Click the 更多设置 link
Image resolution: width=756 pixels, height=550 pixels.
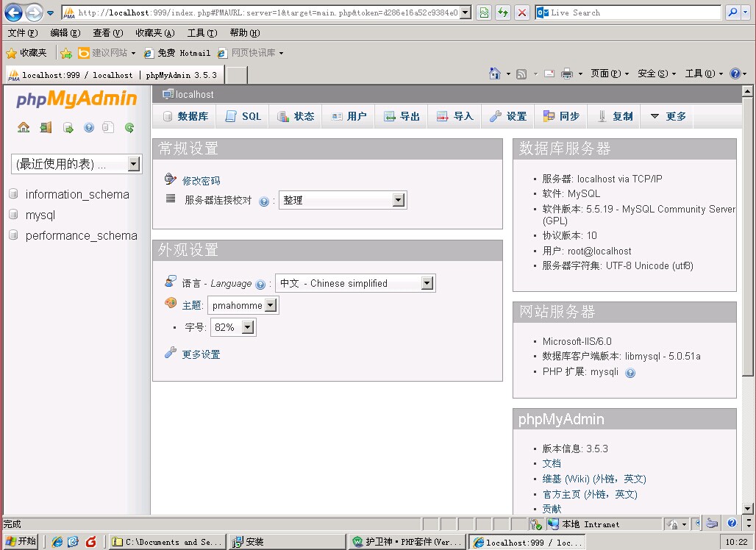pyautogui.click(x=201, y=354)
